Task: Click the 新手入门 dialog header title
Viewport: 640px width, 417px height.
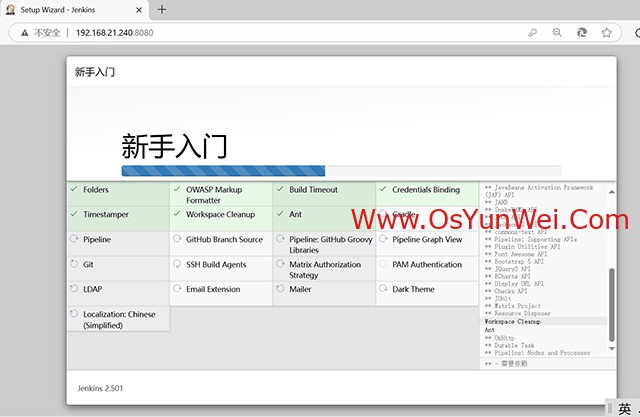Action: coord(95,72)
